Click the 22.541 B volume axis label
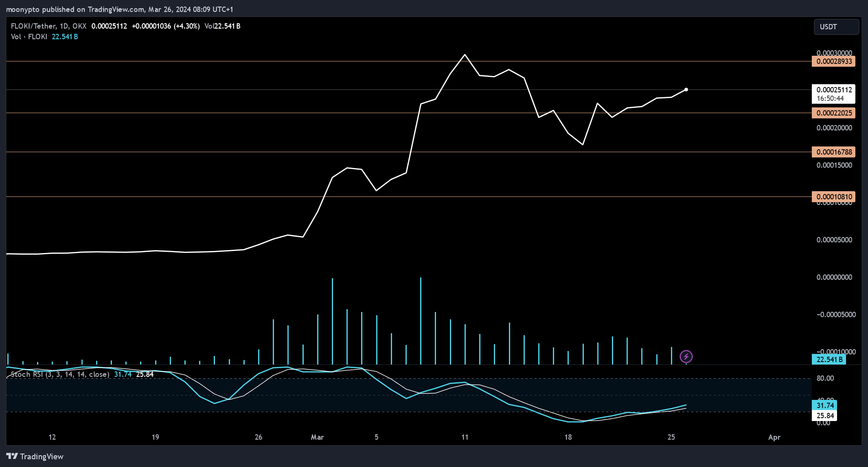 [x=829, y=360]
